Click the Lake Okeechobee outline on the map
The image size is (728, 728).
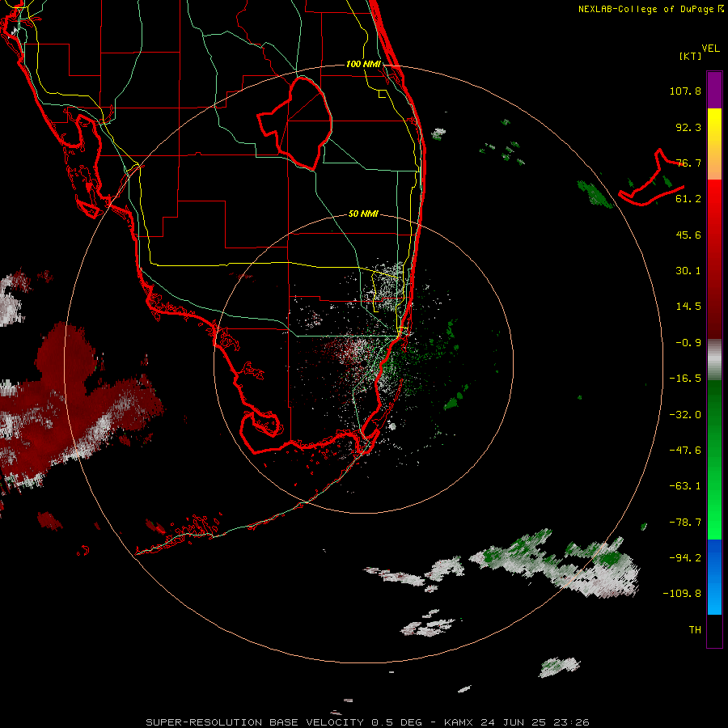tap(296, 123)
